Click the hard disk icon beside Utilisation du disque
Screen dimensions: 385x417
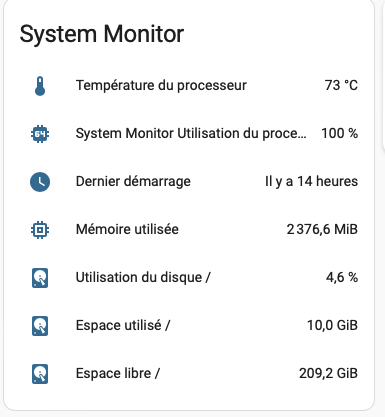pyautogui.click(x=40, y=278)
